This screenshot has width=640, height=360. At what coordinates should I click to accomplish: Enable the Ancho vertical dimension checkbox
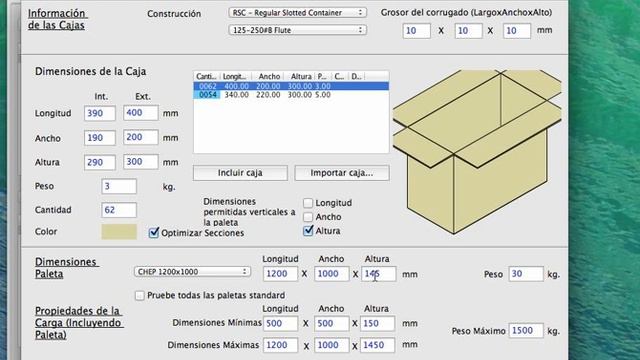308,217
